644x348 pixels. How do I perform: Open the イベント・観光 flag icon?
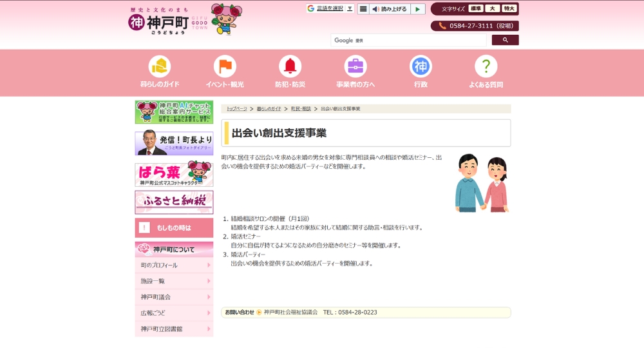pyautogui.click(x=225, y=66)
